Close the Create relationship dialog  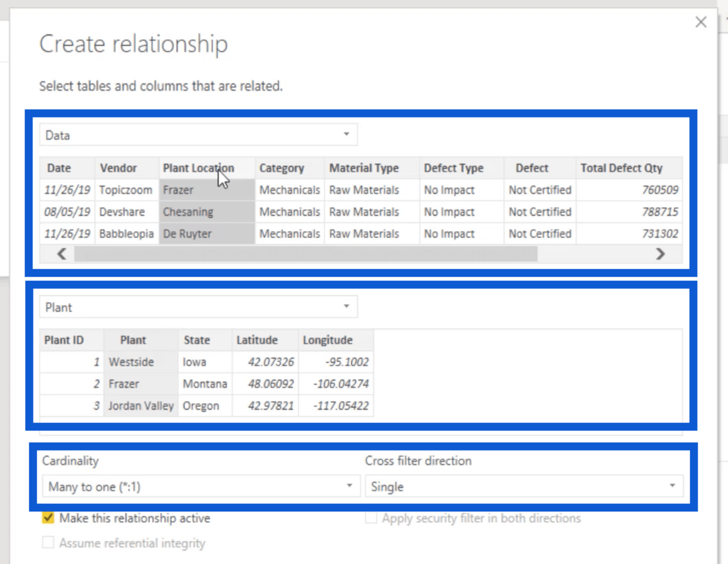701,22
